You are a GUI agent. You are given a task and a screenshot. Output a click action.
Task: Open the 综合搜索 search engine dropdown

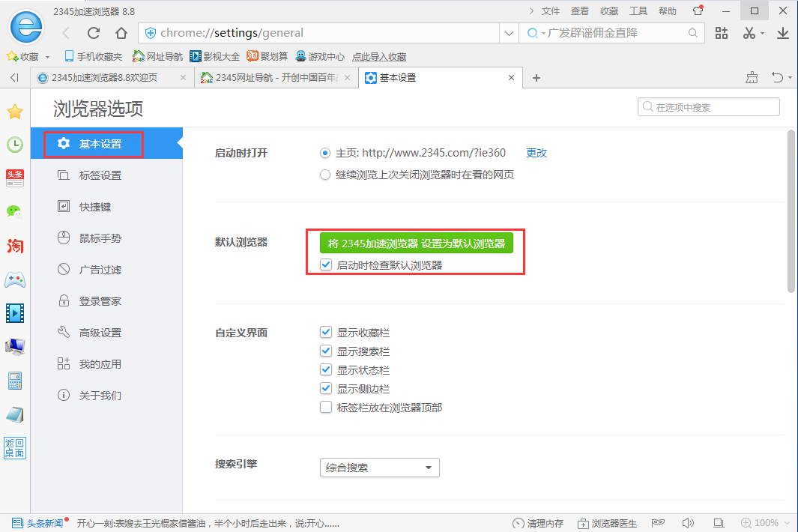380,468
